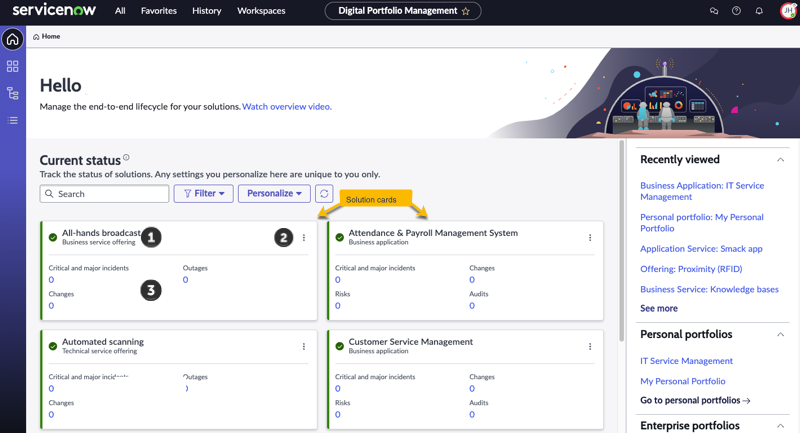Click the All-hands broadcast green status icon
Screen dimensions: 800x433
click(x=53, y=237)
